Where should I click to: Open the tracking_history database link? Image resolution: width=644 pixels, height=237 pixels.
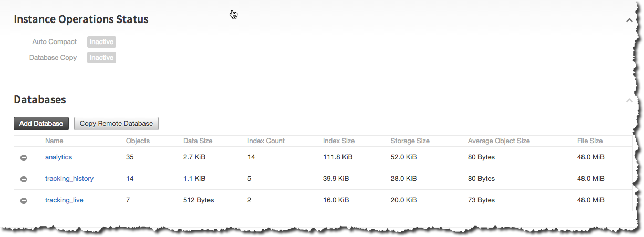coord(69,179)
